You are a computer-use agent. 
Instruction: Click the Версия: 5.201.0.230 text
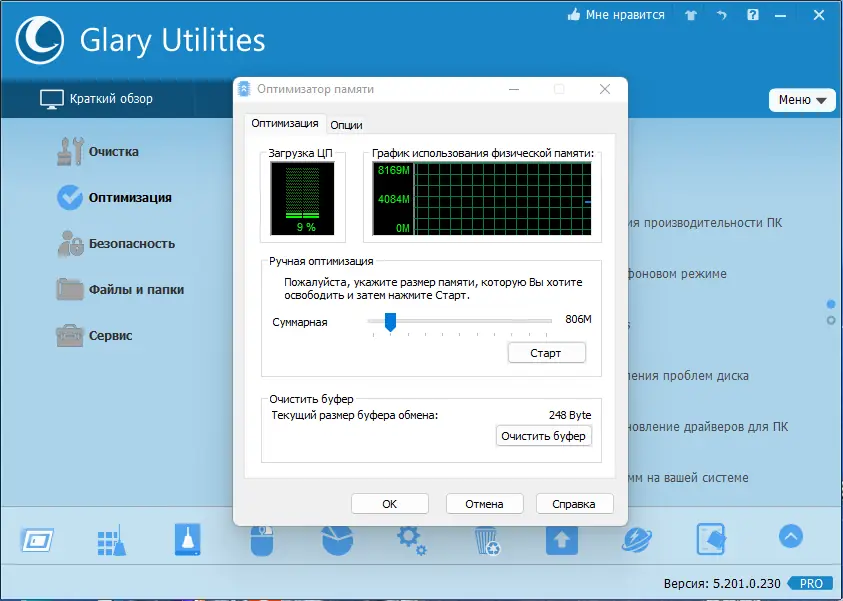pos(721,583)
